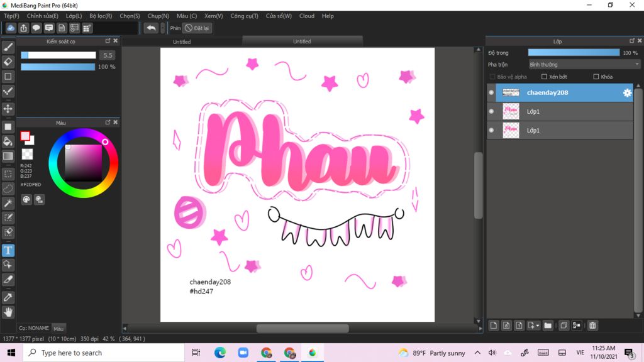This screenshot has height=362, width=644.
Task: Delete the layer with the trash icon
Action: [x=592, y=326]
